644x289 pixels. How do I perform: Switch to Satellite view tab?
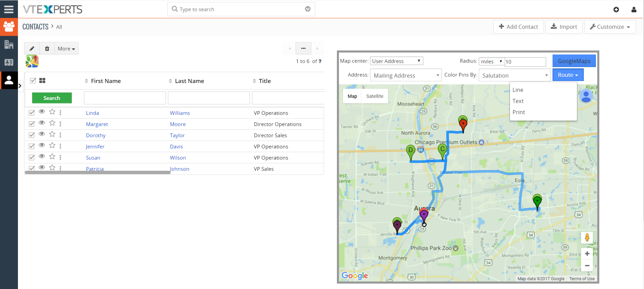tap(375, 96)
